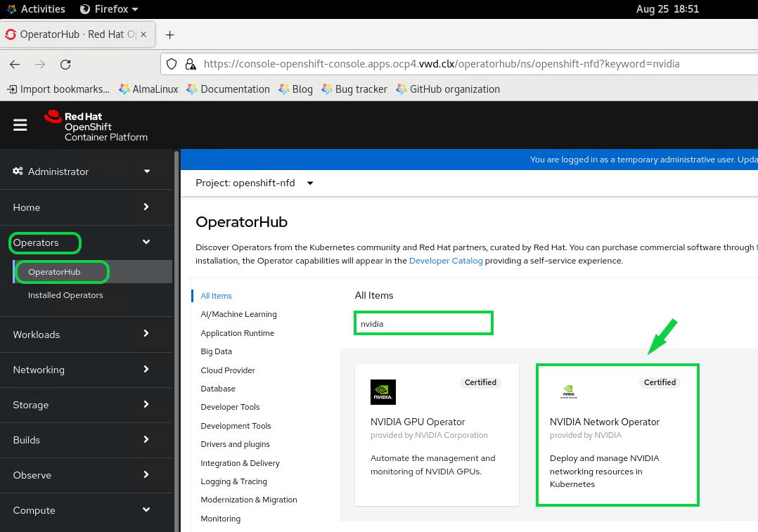Screen dimensions: 758x532
Task: Filter by Cloud Provider category
Action: click(228, 370)
